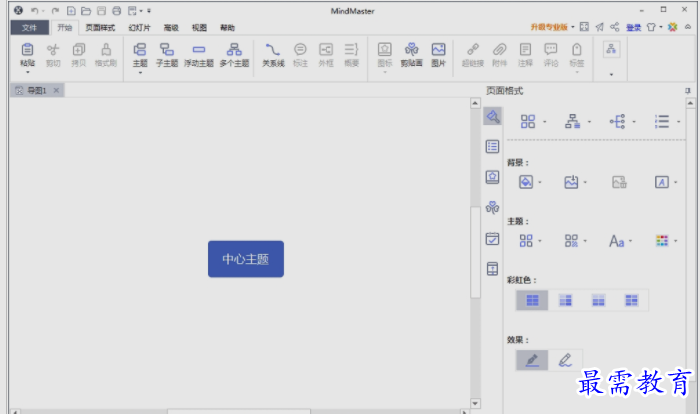Switch to the 页面样式 ribbon tab
The height and width of the screenshot is (414, 700).
pyautogui.click(x=100, y=28)
